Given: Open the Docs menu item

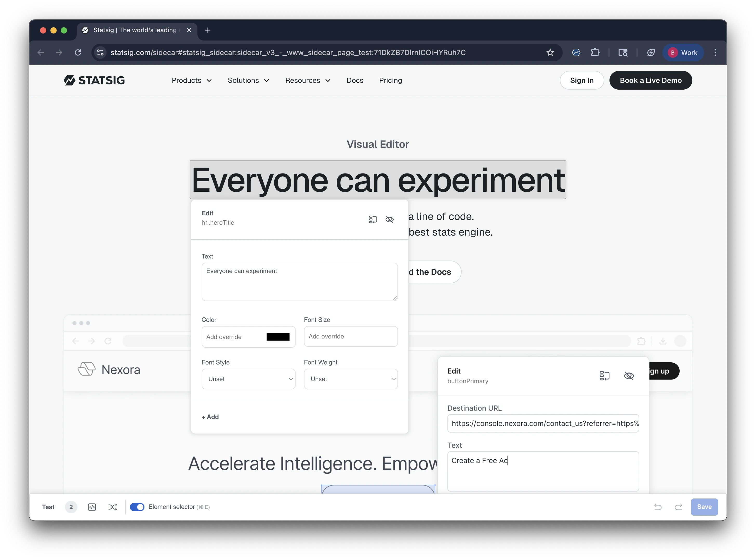Looking at the screenshot, I should pyautogui.click(x=355, y=80).
